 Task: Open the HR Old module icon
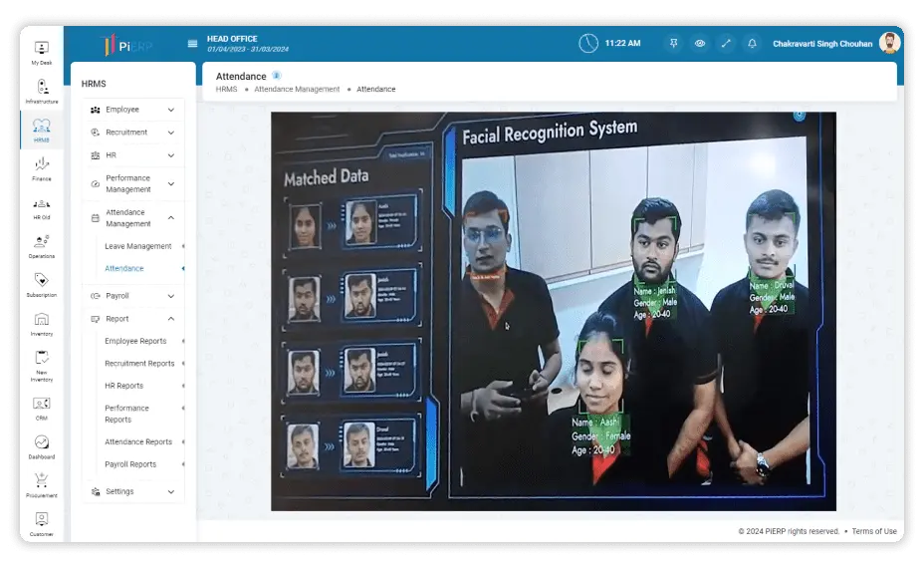coord(41,208)
